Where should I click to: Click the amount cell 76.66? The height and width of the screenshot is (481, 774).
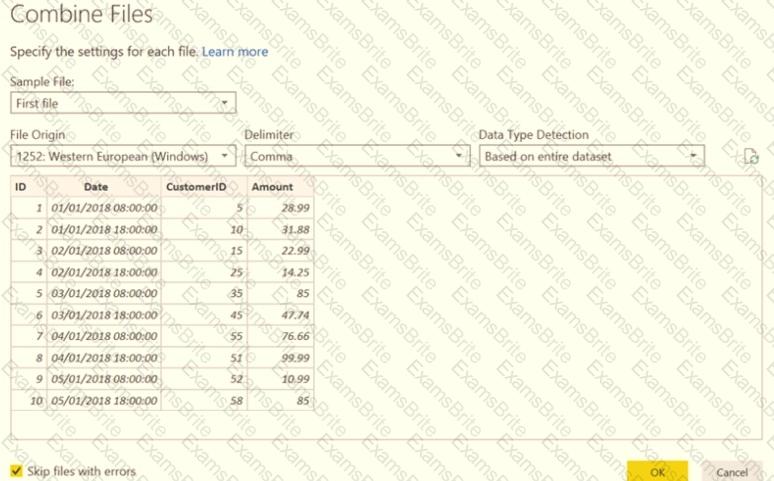click(281, 337)
